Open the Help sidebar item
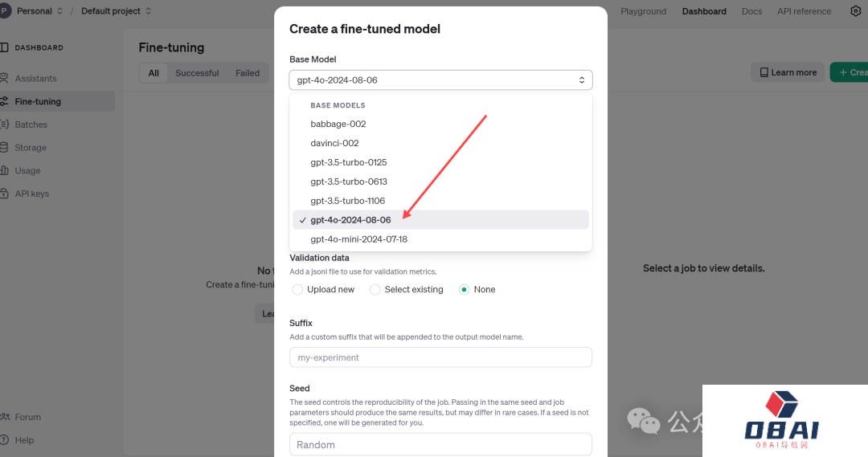This screenshot has width=868, height=457. 24,440
